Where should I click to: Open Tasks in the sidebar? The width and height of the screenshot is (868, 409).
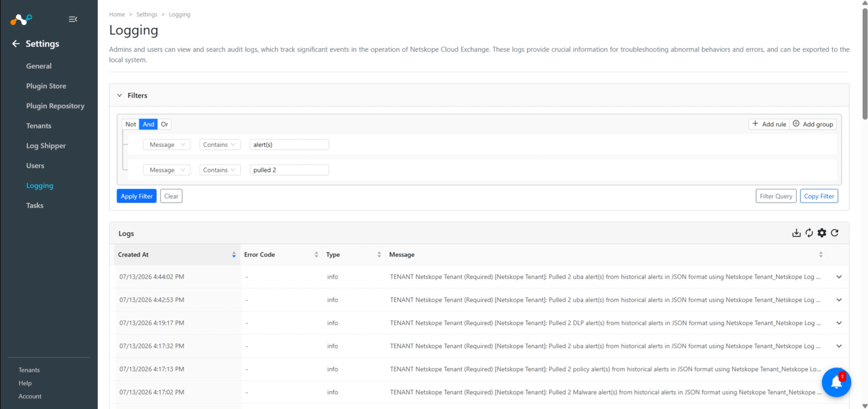point(34,205)
